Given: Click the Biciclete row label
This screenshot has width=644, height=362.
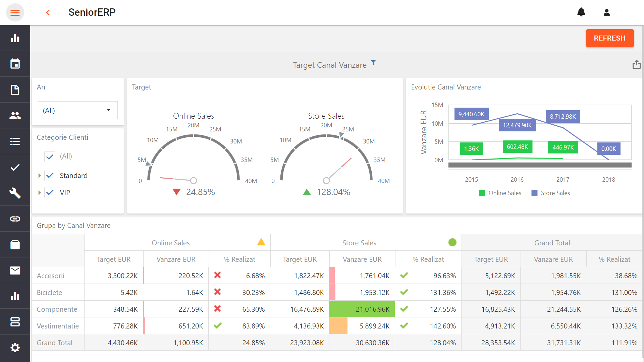Looking at the screenshot, I should click(49, 292).
